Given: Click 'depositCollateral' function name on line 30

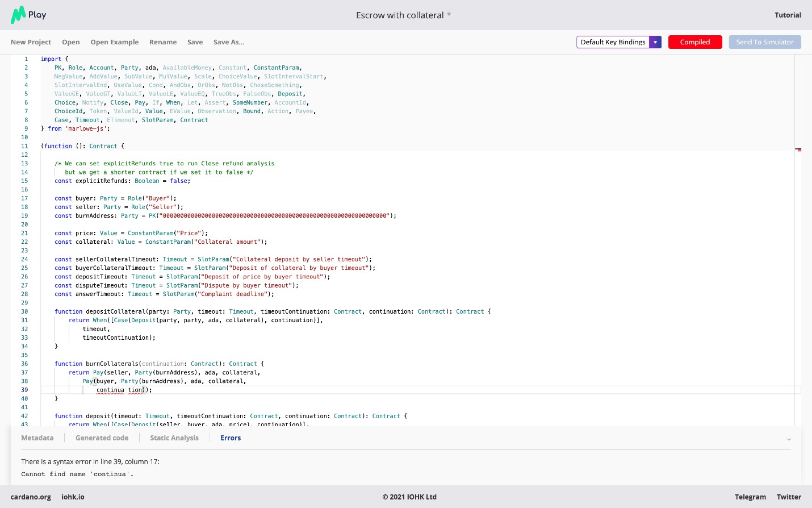Looking at the screenshot, I should click(x=115, y=312).
